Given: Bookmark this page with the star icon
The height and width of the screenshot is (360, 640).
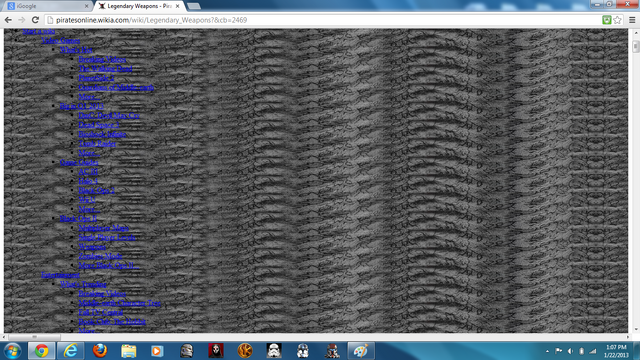Looking at the screenshot, I should [x=618, y=20].
